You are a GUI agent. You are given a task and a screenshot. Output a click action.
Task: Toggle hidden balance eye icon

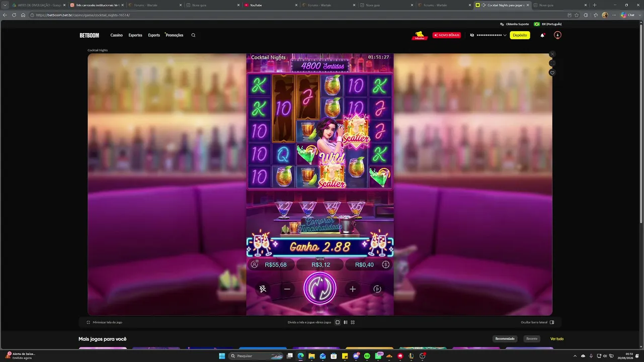472,35
